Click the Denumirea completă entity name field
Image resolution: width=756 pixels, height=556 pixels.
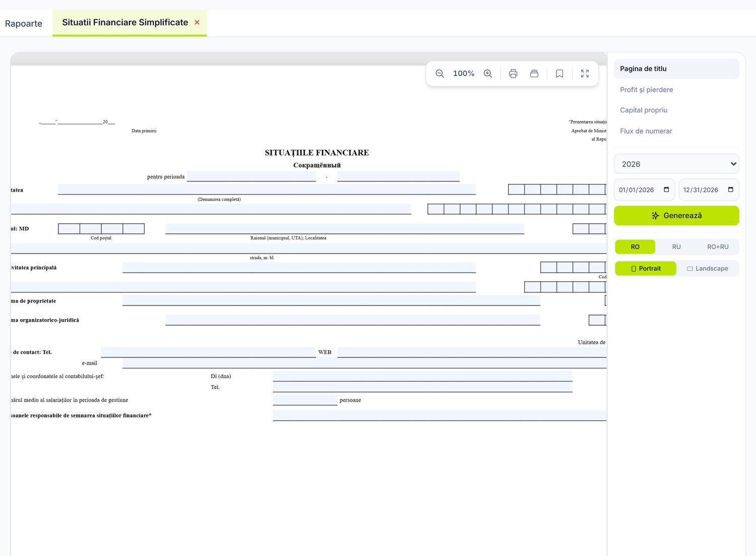tap(267, 190)
